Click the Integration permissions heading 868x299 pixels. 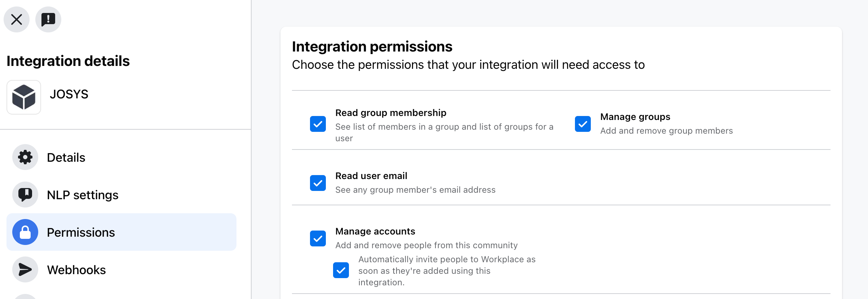(372, 46)
